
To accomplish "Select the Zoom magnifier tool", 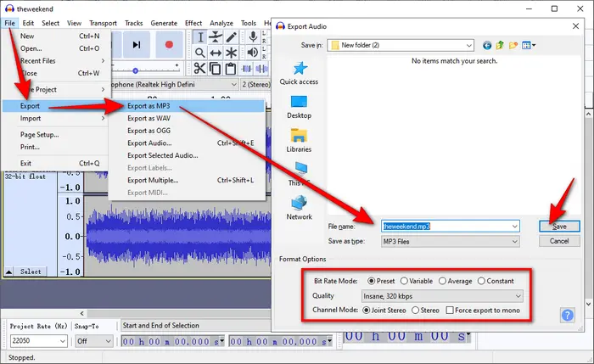I will (x=200, y=53).
